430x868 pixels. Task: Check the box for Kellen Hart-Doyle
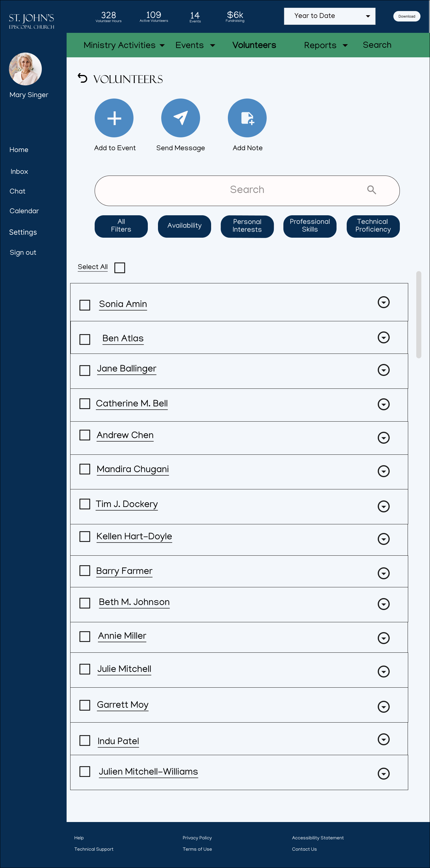[x=85, y=537]
